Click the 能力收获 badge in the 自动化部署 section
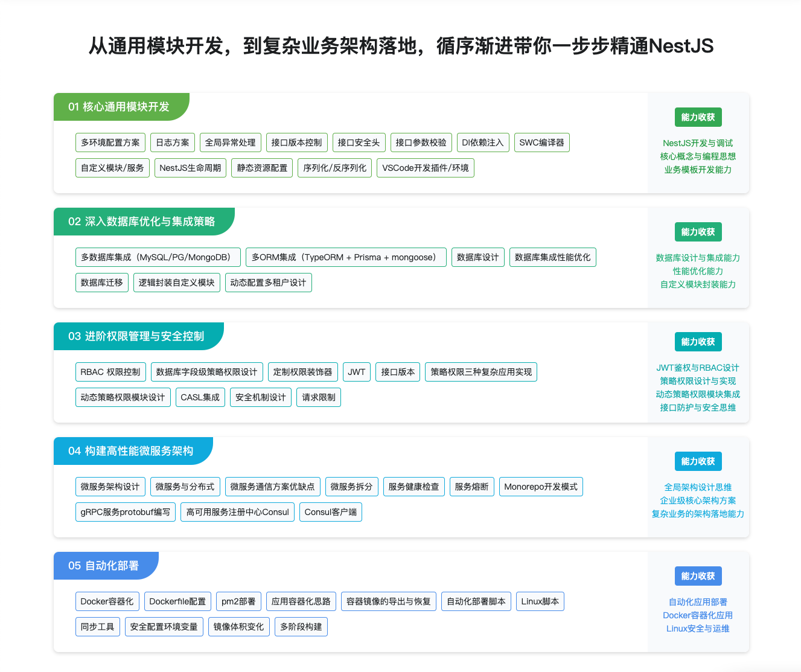 [698, 576]
